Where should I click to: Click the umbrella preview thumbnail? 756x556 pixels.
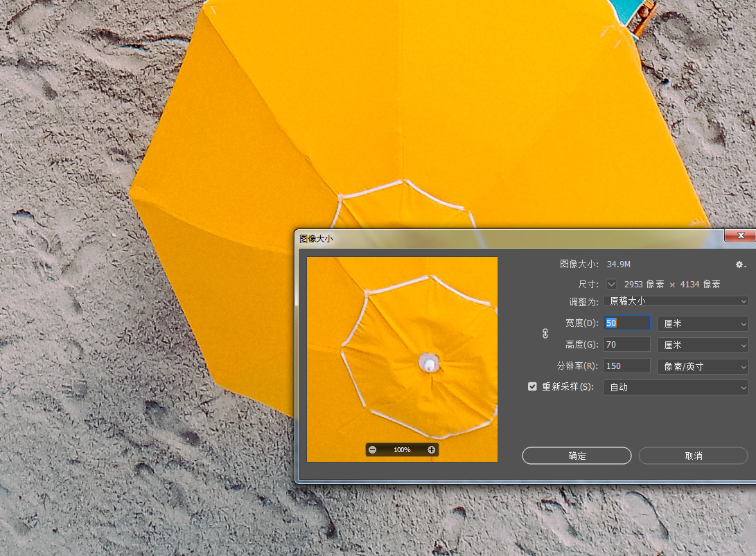click(402, 359)
